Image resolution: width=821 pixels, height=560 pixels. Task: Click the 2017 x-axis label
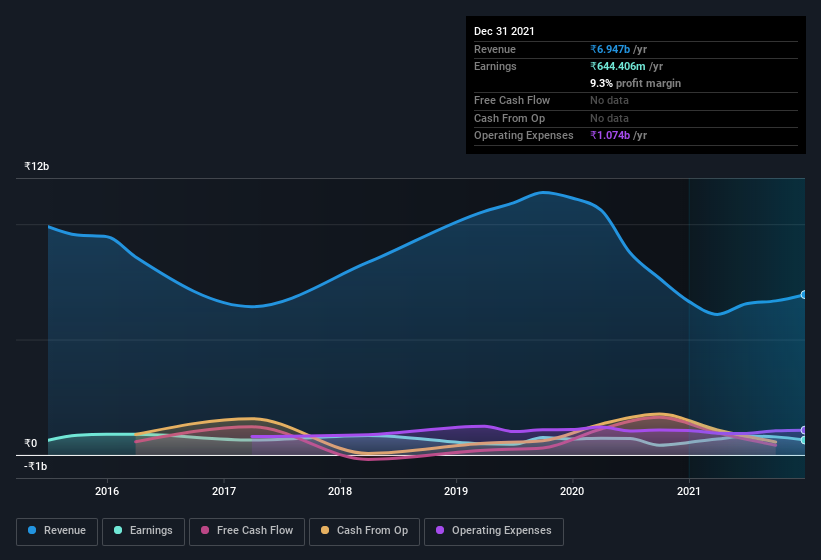point(224,491)
